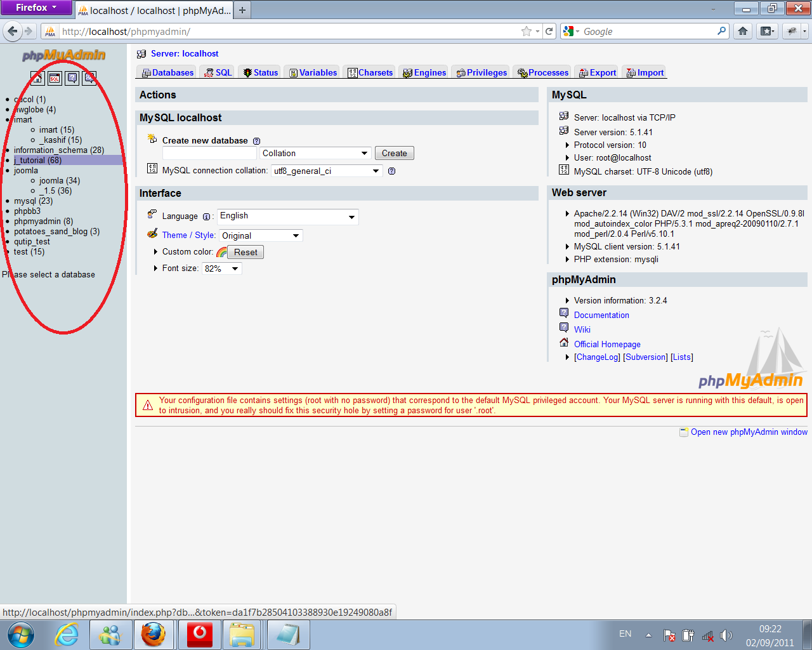Click the help icon beside connection collation dropdown
The height and width of the screenshot is (650, 812).
(391, 171)
